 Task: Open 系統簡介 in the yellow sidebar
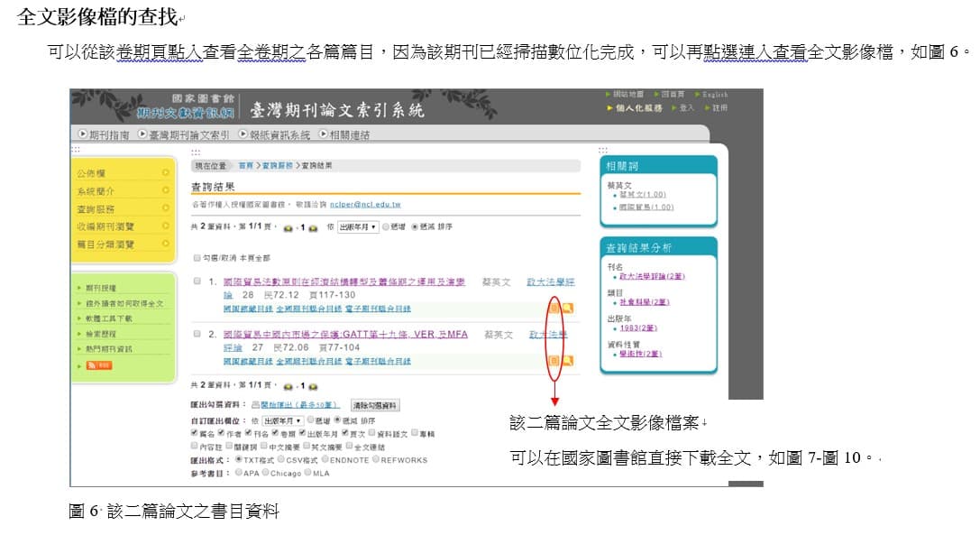[x=96, y=191]
